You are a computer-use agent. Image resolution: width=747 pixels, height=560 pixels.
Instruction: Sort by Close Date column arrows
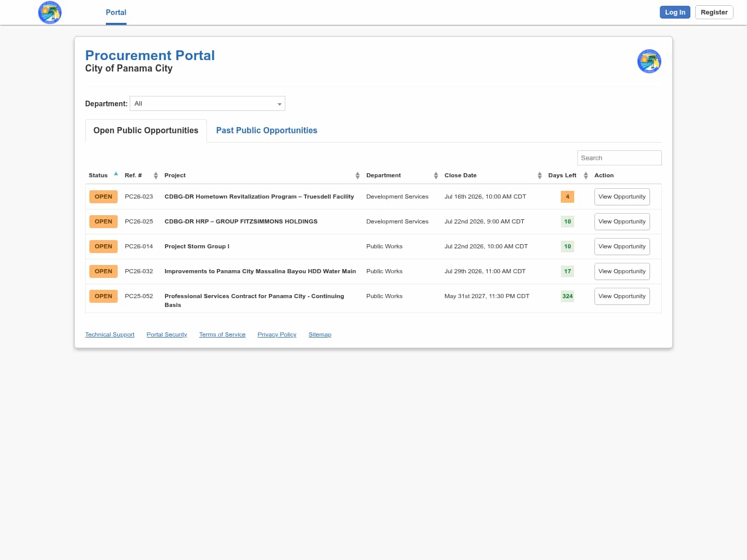[539, 176]
